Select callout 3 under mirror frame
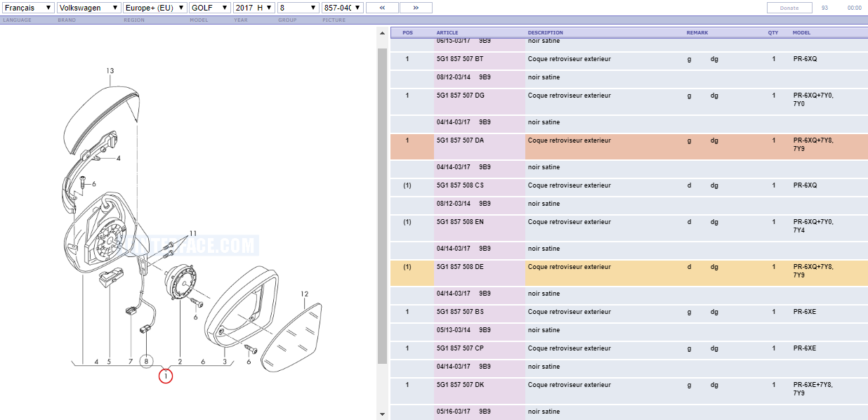 (225, 362)
